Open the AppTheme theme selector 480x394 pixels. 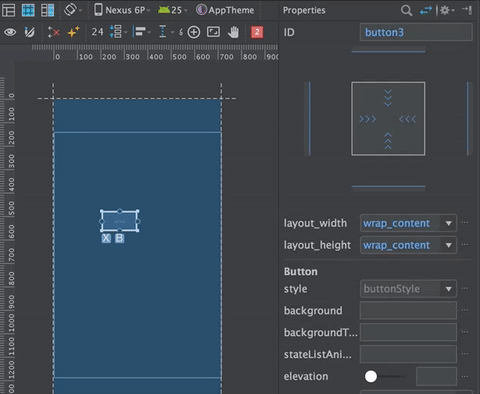[225, 10]
